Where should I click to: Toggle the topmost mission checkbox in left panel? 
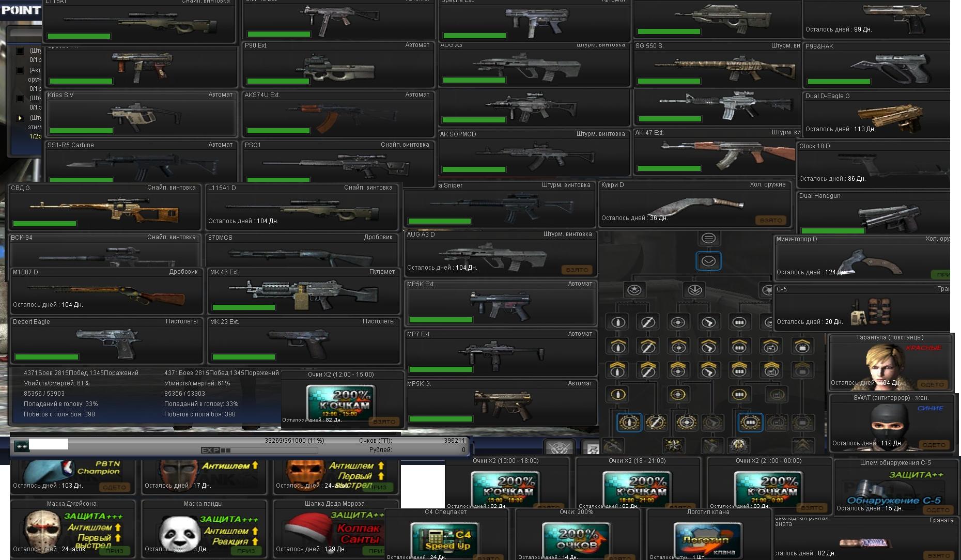point(20,51)
